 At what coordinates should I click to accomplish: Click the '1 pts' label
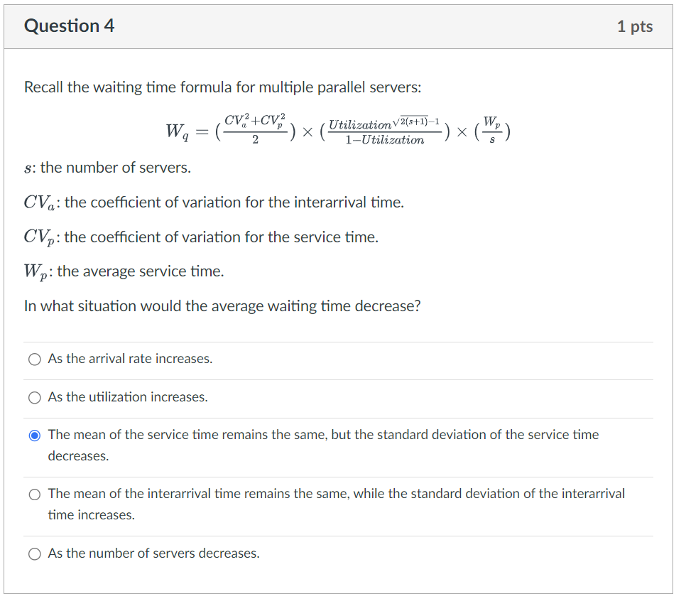pyautogui.click(x=635, y=26)
